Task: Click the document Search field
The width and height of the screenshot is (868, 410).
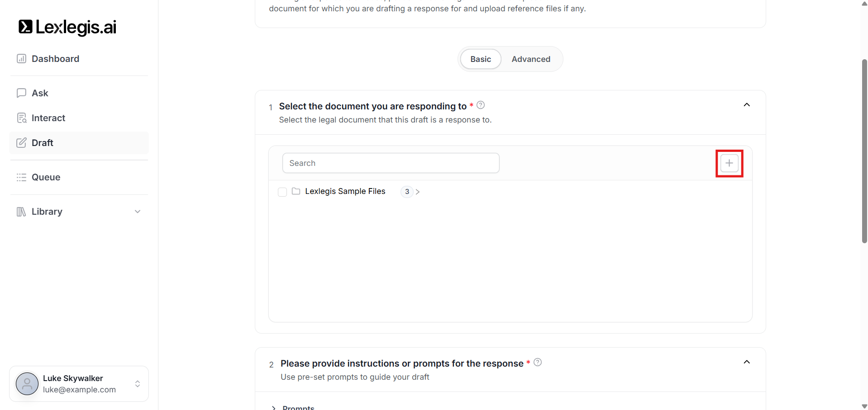Action: [x=391, y=163]
